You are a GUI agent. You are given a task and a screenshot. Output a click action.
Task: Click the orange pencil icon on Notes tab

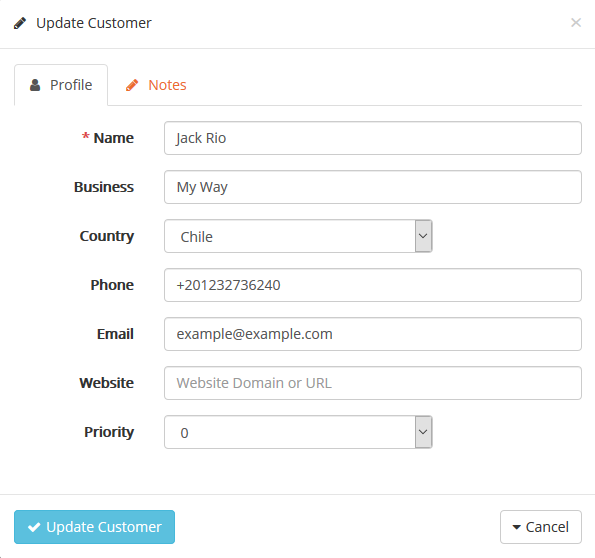(132, 85)
